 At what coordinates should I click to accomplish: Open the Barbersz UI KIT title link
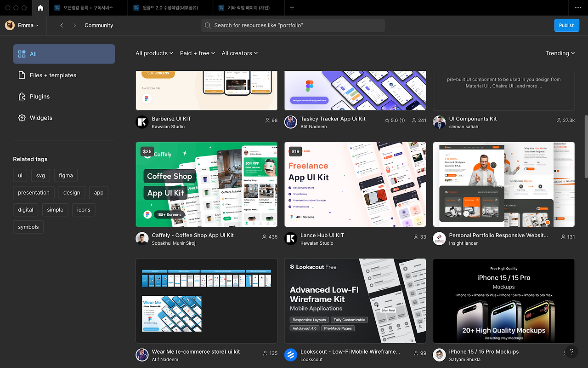click(171, 119)
